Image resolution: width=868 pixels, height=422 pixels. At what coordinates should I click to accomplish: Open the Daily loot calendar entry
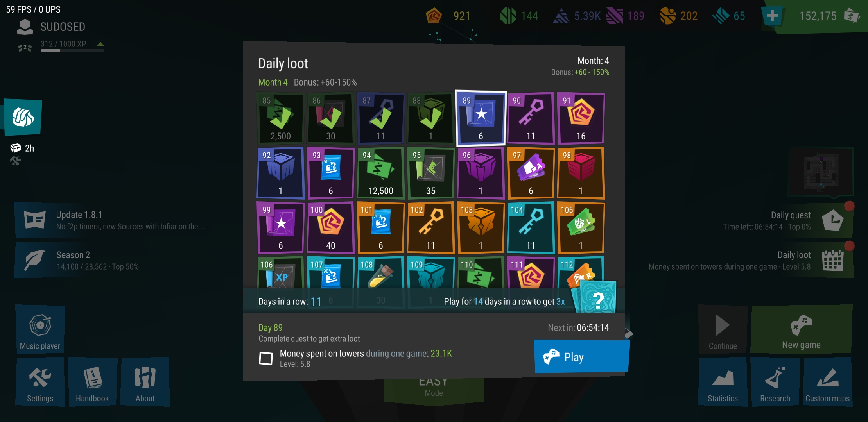point(751,260)
